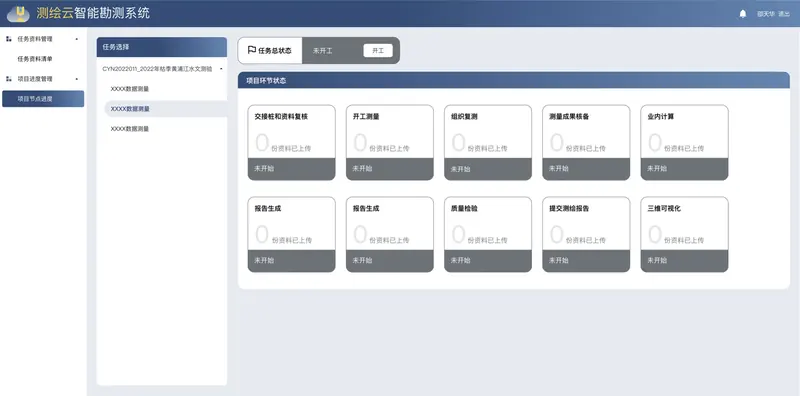Select the 任务总状态 tab

click(x=270, y=51)
